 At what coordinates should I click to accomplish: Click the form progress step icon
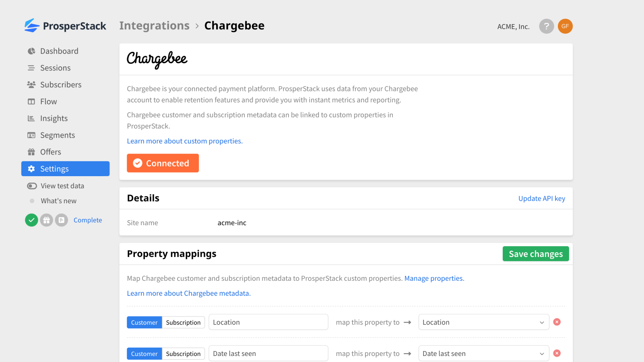point(62,220)
